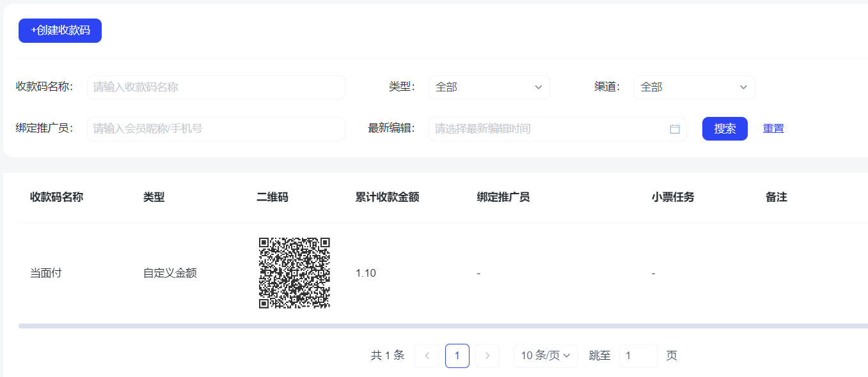
Task: Click the 累计收款金额 column header
Action: [387, 197]
